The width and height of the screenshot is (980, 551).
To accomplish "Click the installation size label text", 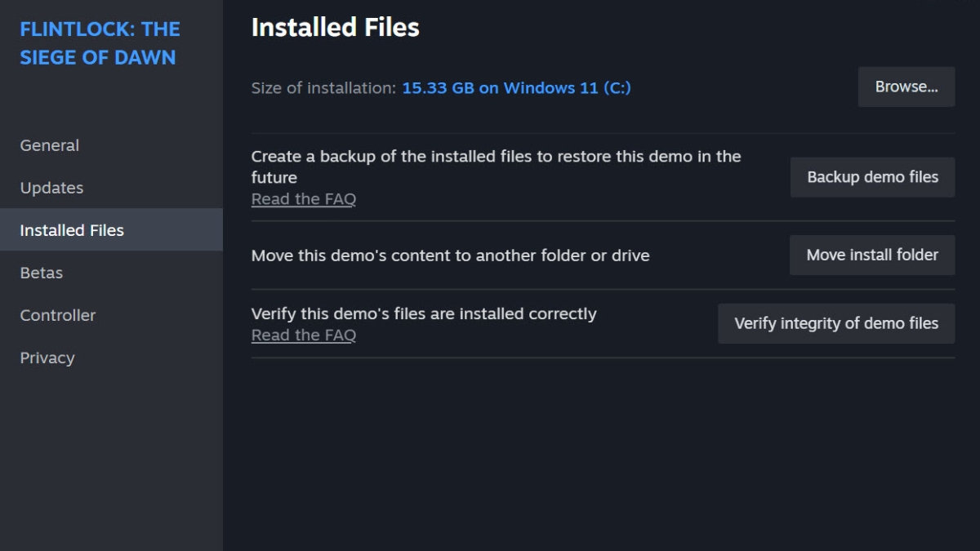I will (322, 87).
